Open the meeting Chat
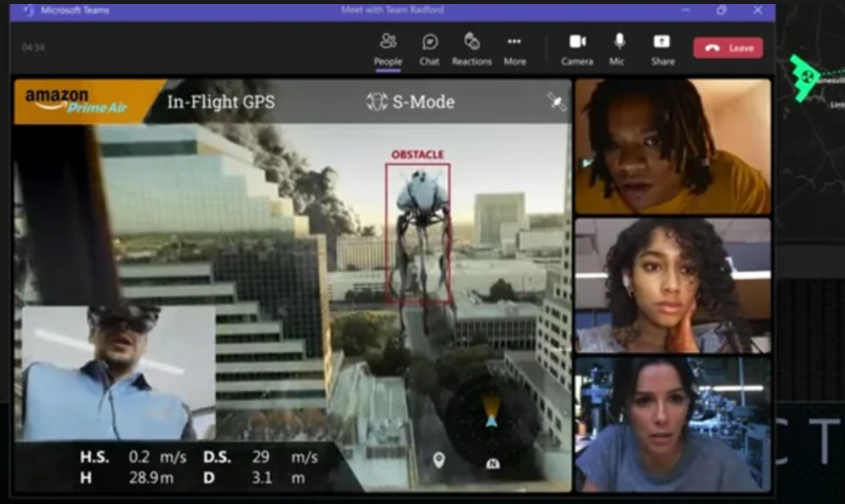This screenshot has width=845, height=504. click(430, 49)
